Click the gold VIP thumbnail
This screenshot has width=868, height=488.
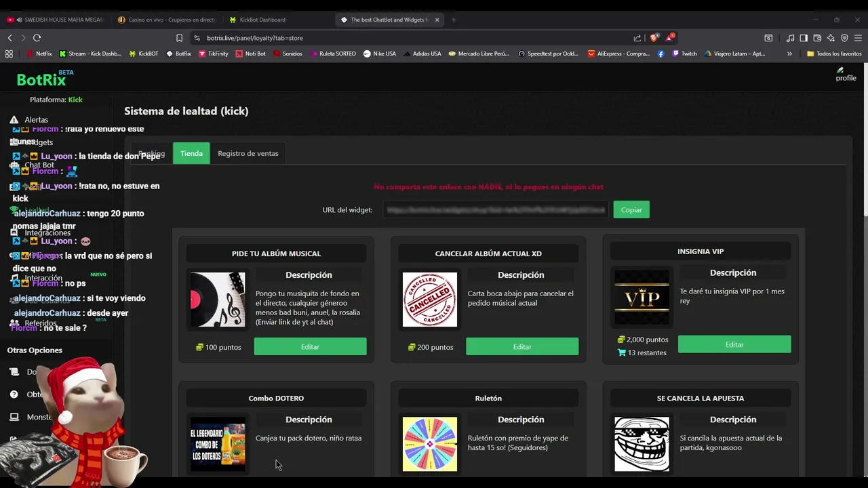tap(642, 298)
